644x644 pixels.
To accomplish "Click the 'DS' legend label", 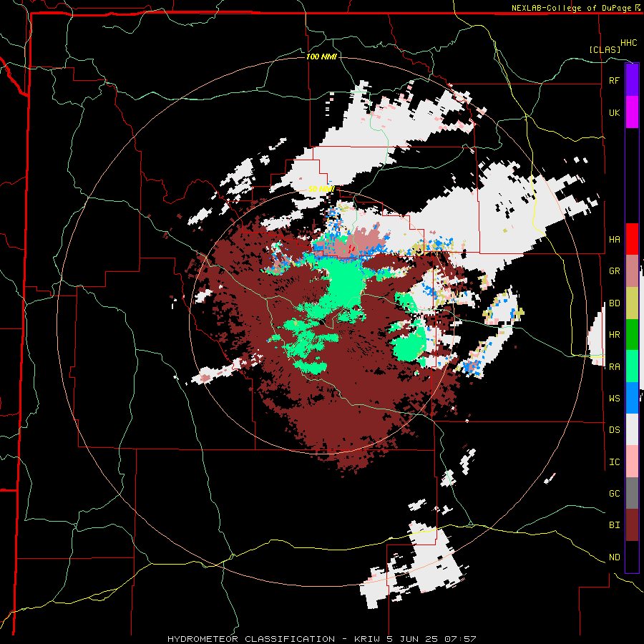I will [x=614, y=430].
